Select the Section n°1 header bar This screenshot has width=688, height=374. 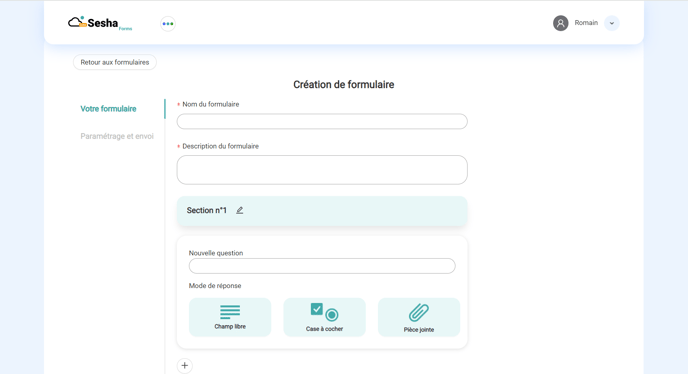(x=322, y=211)
